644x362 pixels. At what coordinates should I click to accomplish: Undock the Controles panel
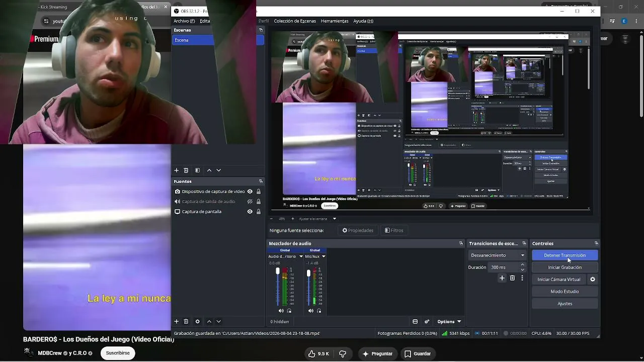pos(596,243)
